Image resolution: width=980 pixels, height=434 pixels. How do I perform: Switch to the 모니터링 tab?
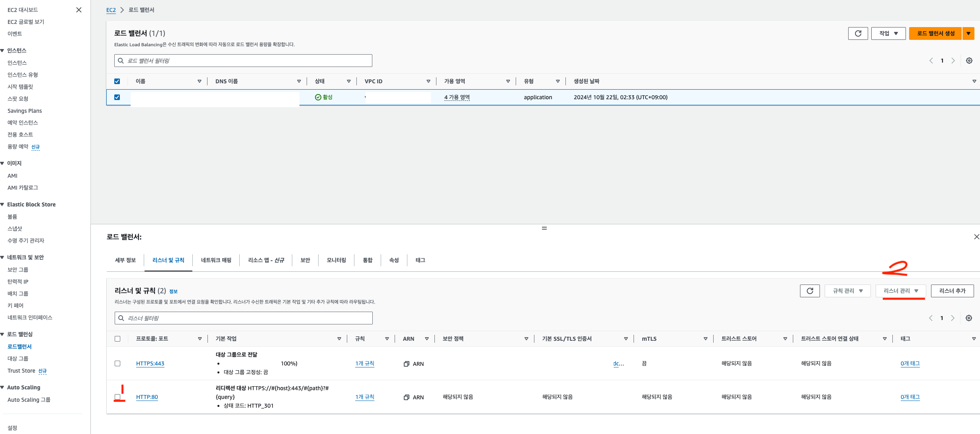point(336,260)
